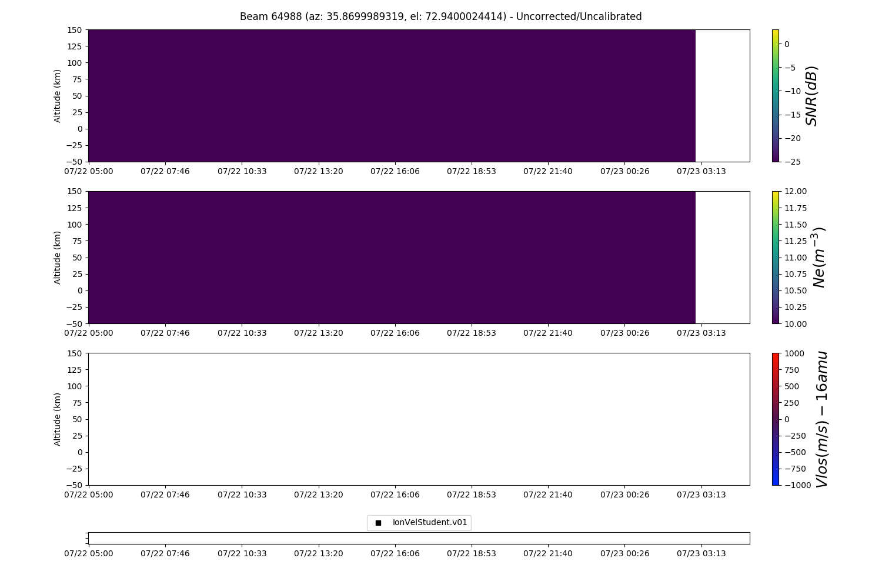Image resolution: width=882 pixels, height=588 pixels.
Task: Click the SNR(dB) colorbar label
Action: coord(812,95)
